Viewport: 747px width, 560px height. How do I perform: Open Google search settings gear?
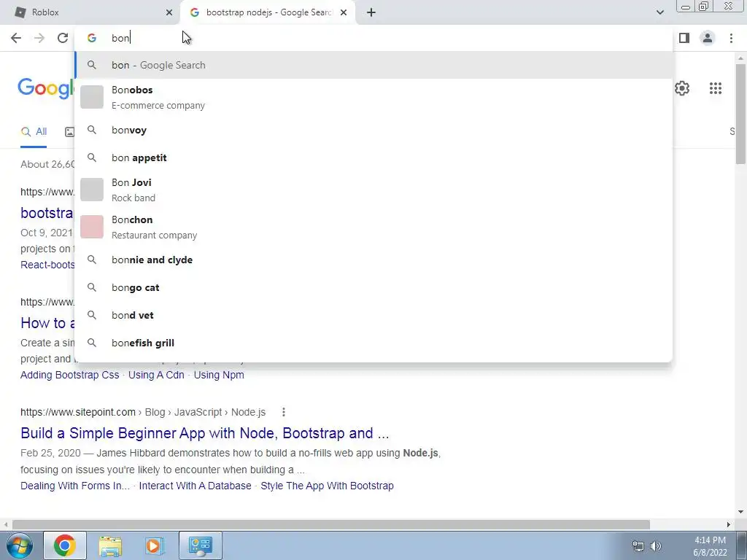(x=682, y=88)
